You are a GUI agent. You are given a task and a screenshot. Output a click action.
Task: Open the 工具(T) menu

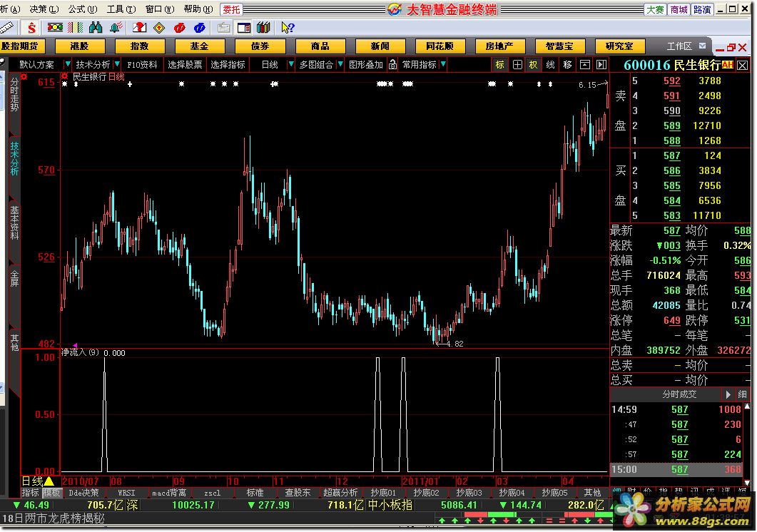(x=121, y=9)
